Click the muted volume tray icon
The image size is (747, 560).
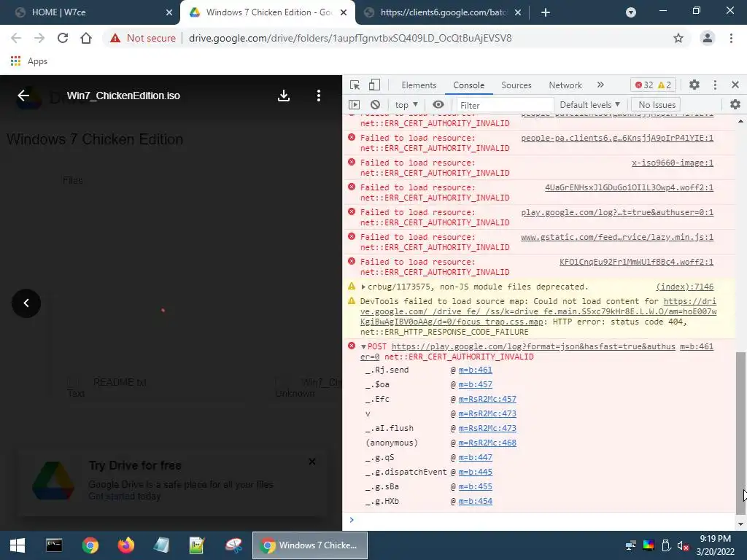point(683,545)
